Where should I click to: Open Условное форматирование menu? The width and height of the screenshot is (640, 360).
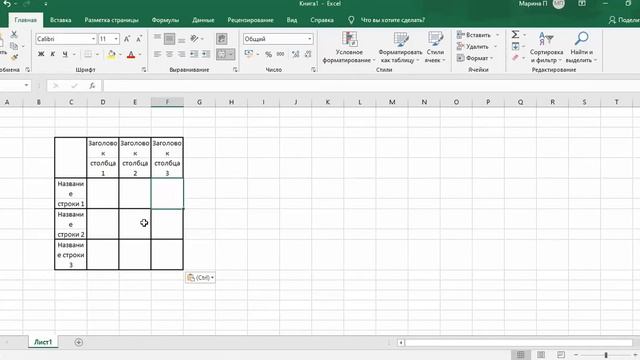point(349,47)
